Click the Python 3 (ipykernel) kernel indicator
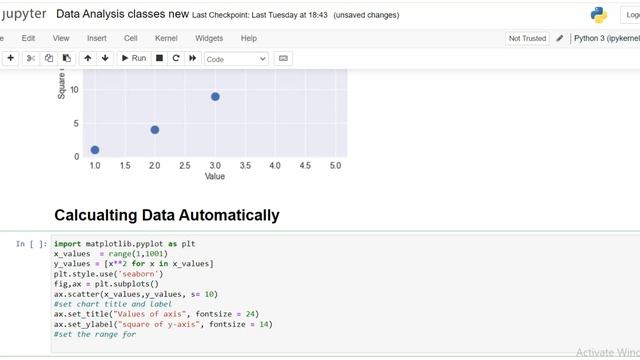Screen dimensions: 640x360 point(607,38)
